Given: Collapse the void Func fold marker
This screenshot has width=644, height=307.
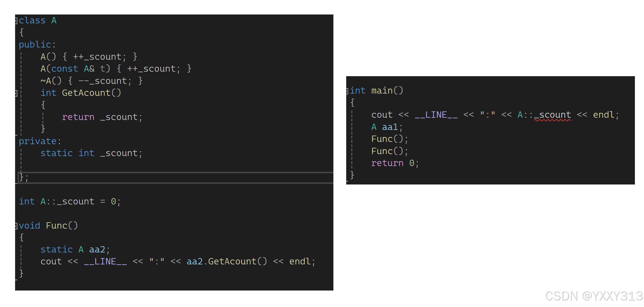Looking at the screenshot, I should click(17, 226).
